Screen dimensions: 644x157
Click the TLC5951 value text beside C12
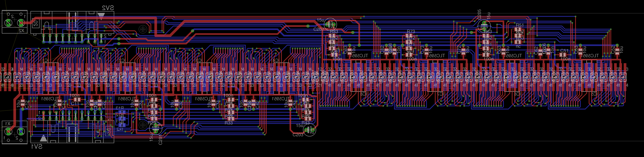(50, 99)
